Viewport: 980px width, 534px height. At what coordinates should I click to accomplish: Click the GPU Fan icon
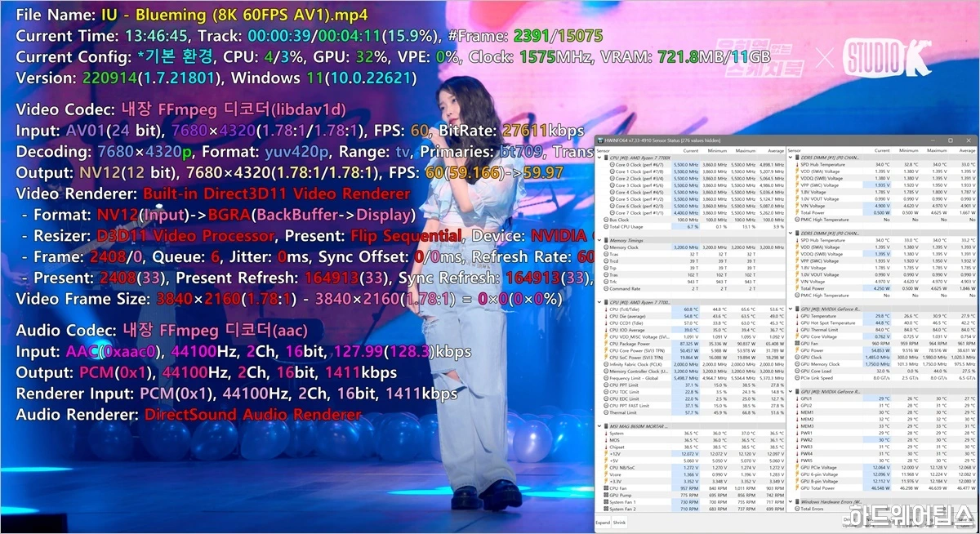pos(795,344)
